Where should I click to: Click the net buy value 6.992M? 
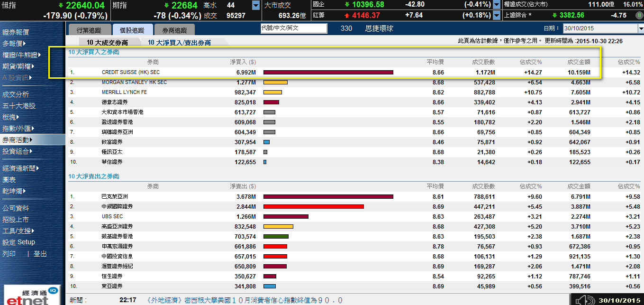coord(246,73)
